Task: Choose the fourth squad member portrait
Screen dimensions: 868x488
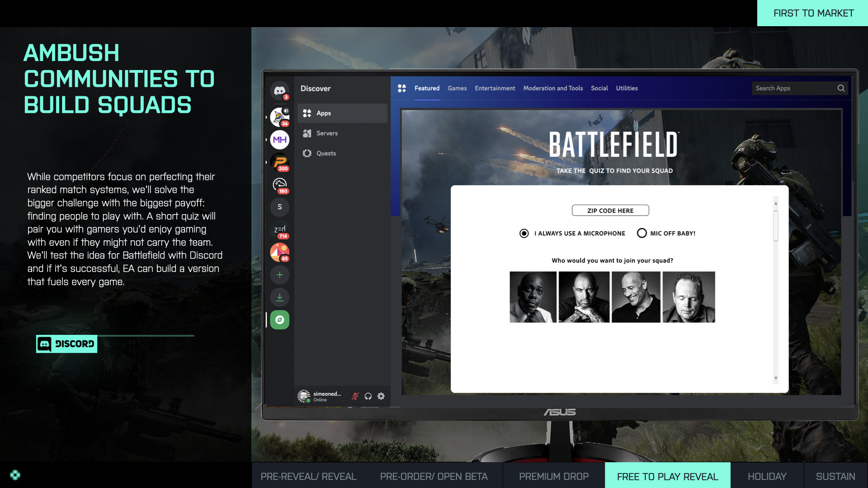Action: pos(689,297)
